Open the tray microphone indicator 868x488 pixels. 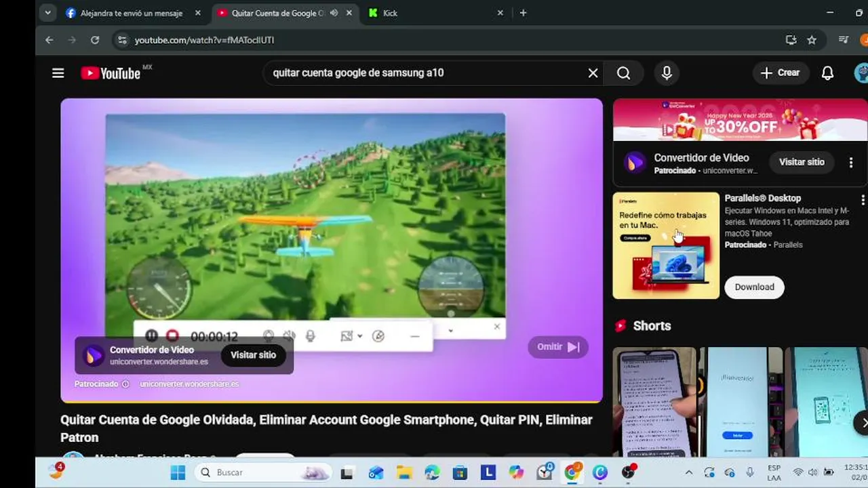pos(750,472)
